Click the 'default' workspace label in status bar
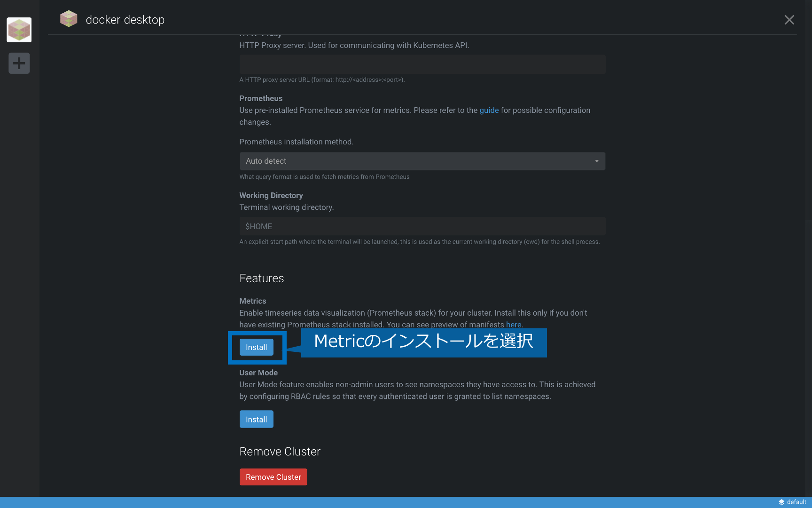 coord(796,502)
